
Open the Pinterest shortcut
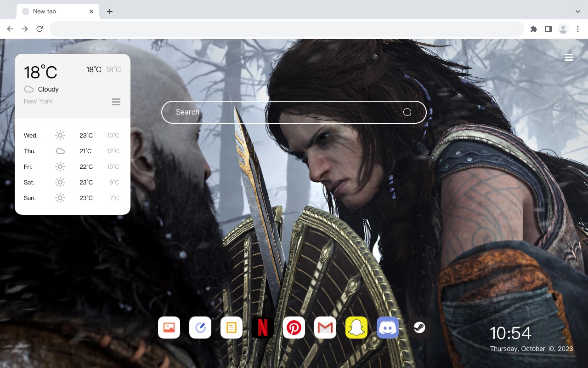coord(294,328)
